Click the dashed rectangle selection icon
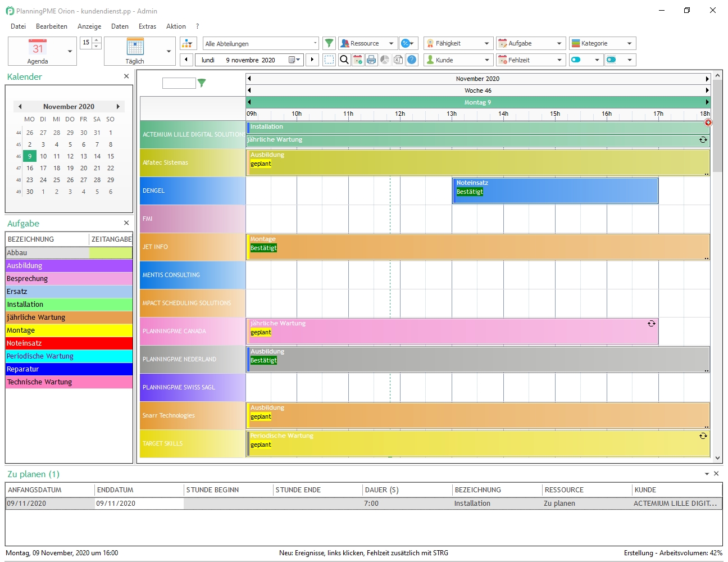The width and height of the screenshot is (728, 562). pos(329,60)
